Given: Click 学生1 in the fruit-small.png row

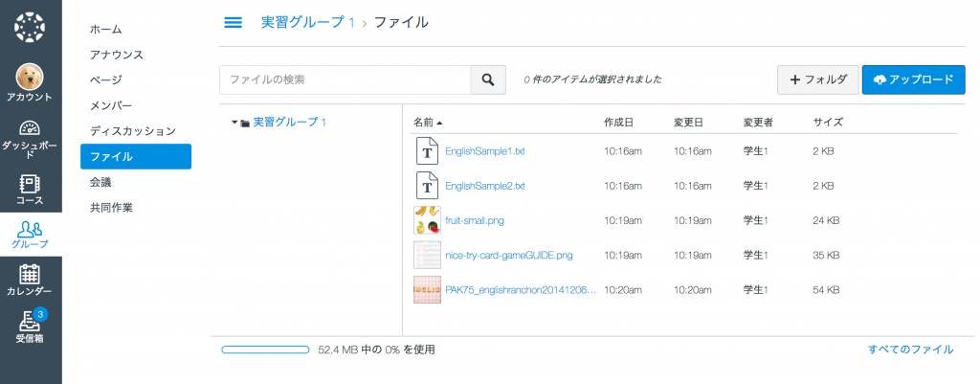Looking at the screenshot, I should click(756, 221).
